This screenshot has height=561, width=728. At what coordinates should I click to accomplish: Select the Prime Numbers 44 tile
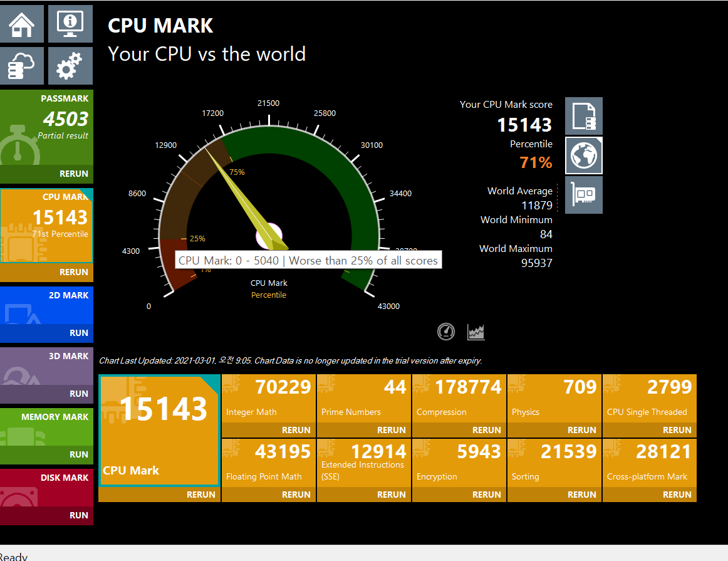(363, 398)
